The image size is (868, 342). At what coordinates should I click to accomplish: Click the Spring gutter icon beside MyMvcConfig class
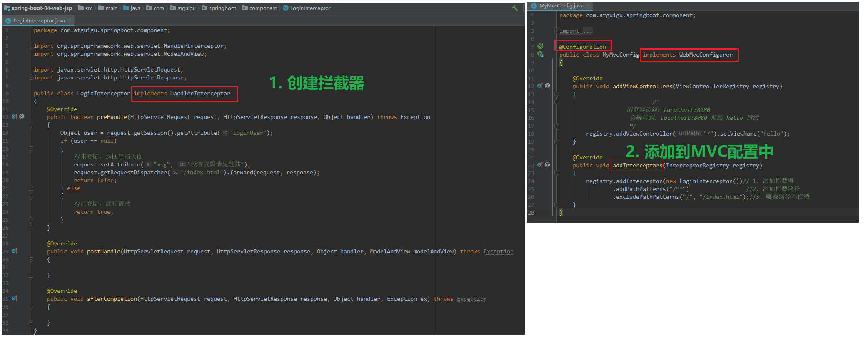pos(540,54)
